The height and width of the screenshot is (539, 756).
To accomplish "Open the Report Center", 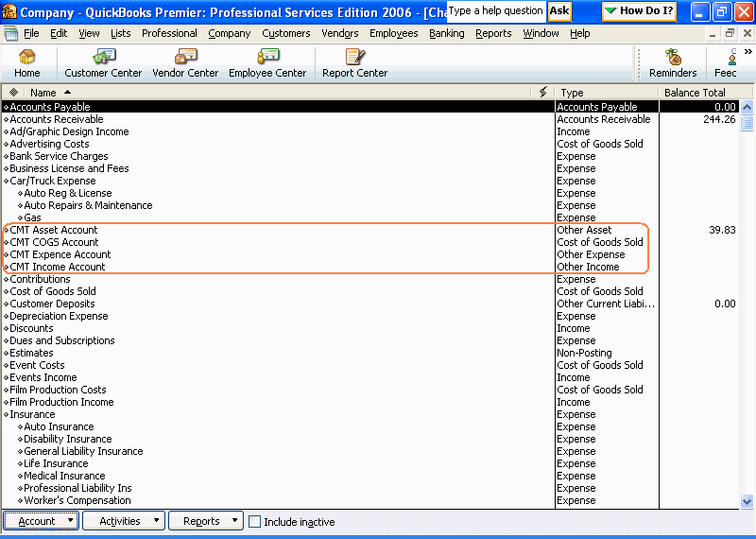I will (x=354, y=63).
